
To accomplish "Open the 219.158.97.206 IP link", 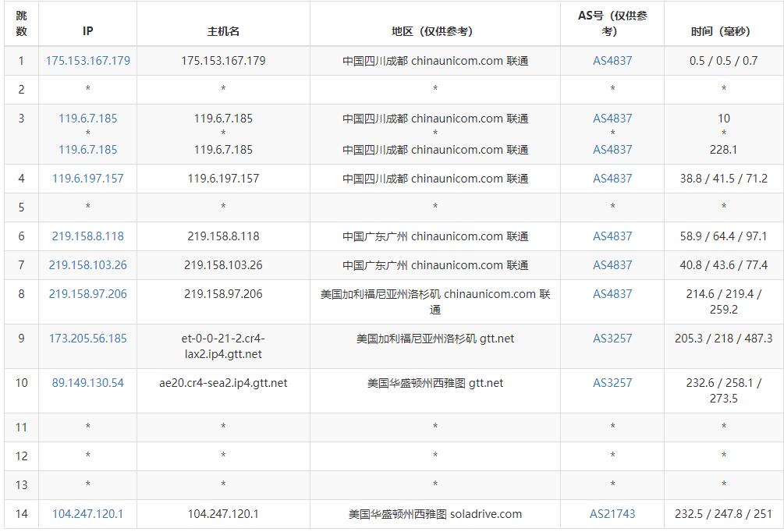I will coord(88,294).
